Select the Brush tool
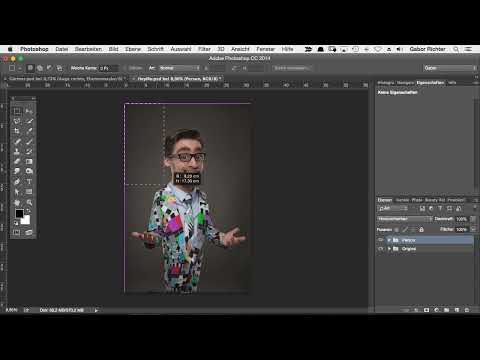The width and height of the screenshot is (480, 360). pyautogui.click(x=29, y=141)
